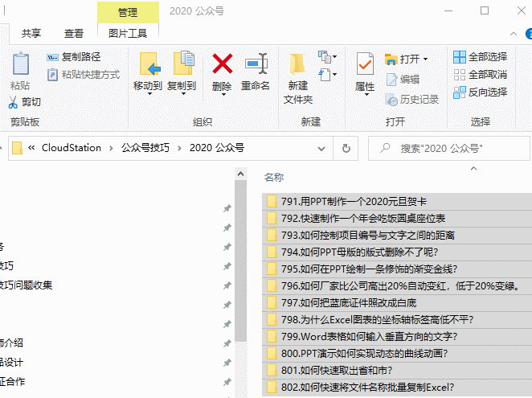Collapse the ribbon with the chevron
The width and height of the screenshot is (532, 398).
click(514, 34)
